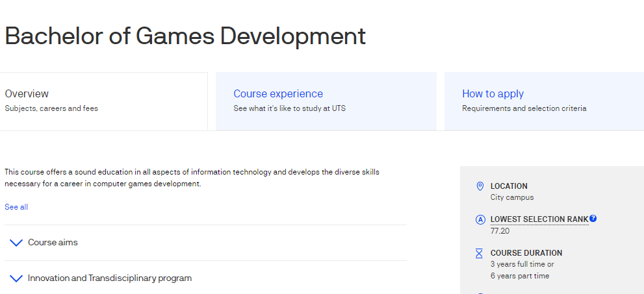The image size is (644, 294).
Task: Click the 3 years full time text
Action: 522,264
